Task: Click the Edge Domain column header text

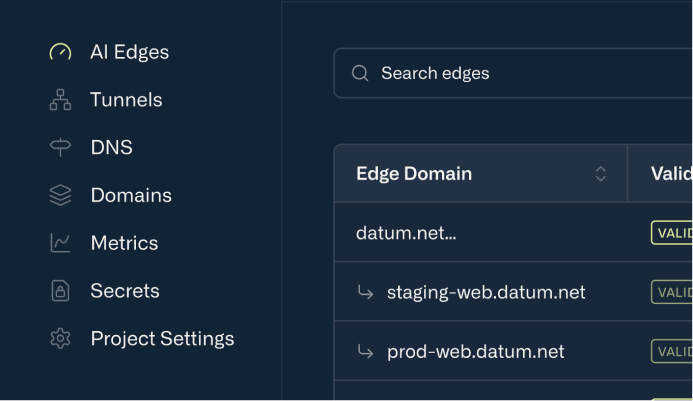Action: pyautogui.click(x=414, y=174)
